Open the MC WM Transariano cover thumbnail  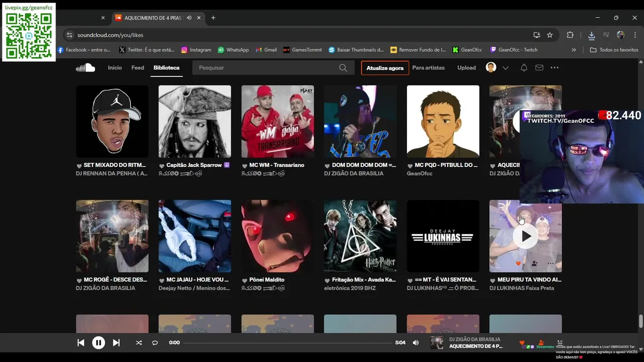[278, 122]
